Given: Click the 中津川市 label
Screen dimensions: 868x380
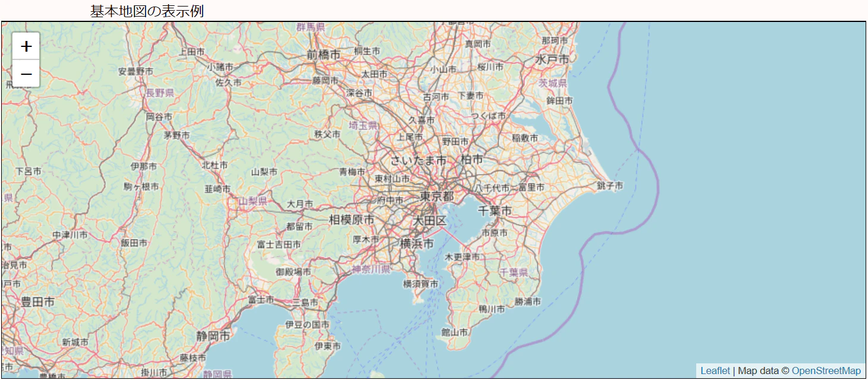Looking at the screenshot, I should pyautogui.click(x=70, y=235).
